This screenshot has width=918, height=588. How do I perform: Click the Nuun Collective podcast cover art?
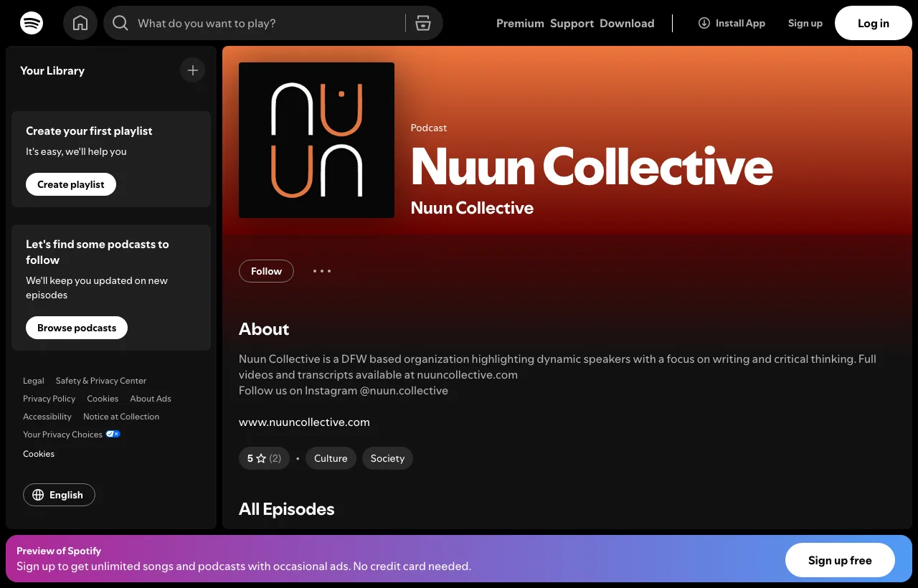coord(316,140)
